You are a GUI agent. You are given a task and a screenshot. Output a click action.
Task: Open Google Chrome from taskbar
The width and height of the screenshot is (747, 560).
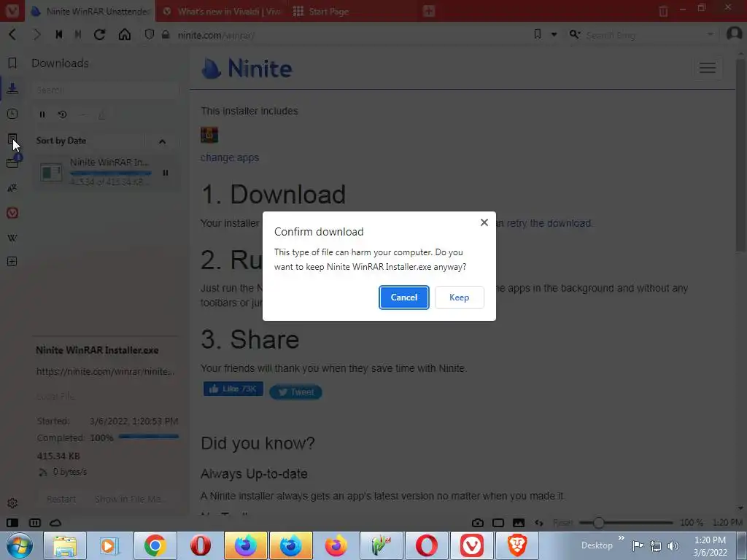155,545
